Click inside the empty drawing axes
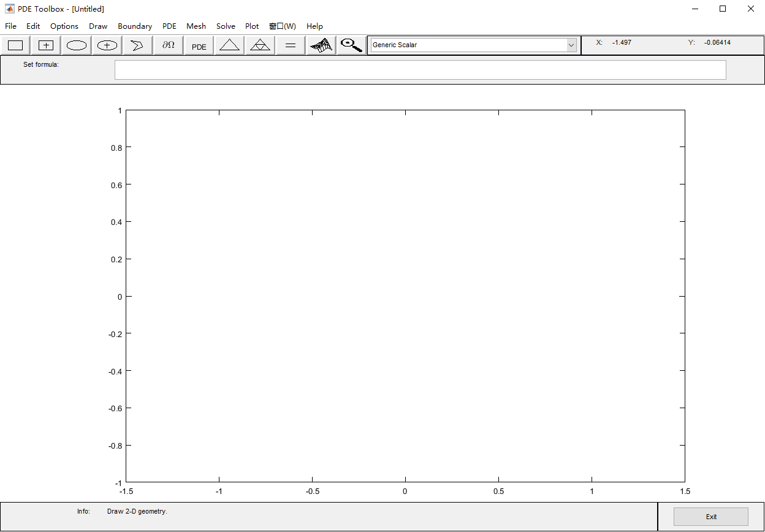 tap(405, 296)
